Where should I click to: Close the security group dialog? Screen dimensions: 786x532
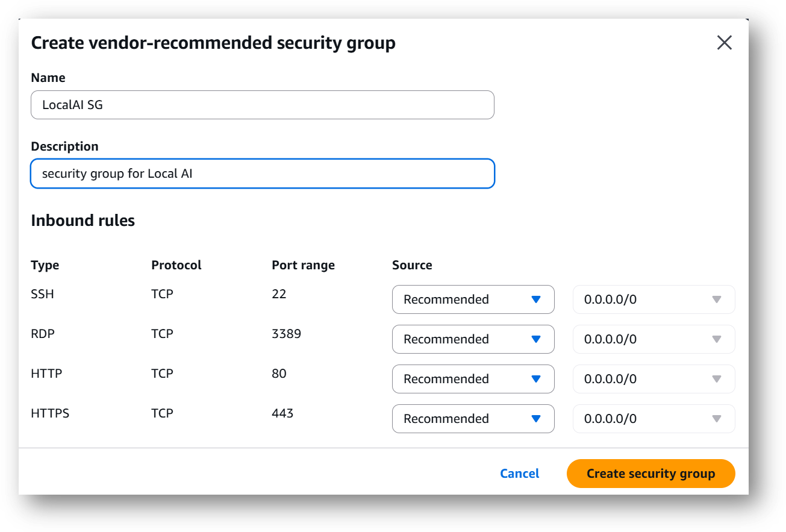pos(724,43)
